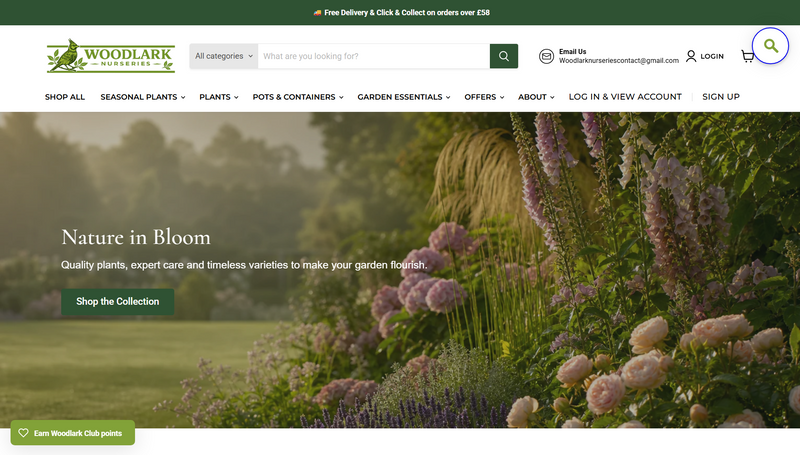Expand the Pots & Containers menu
Screen dimensions: 800x455
click(x=297, y=97)
